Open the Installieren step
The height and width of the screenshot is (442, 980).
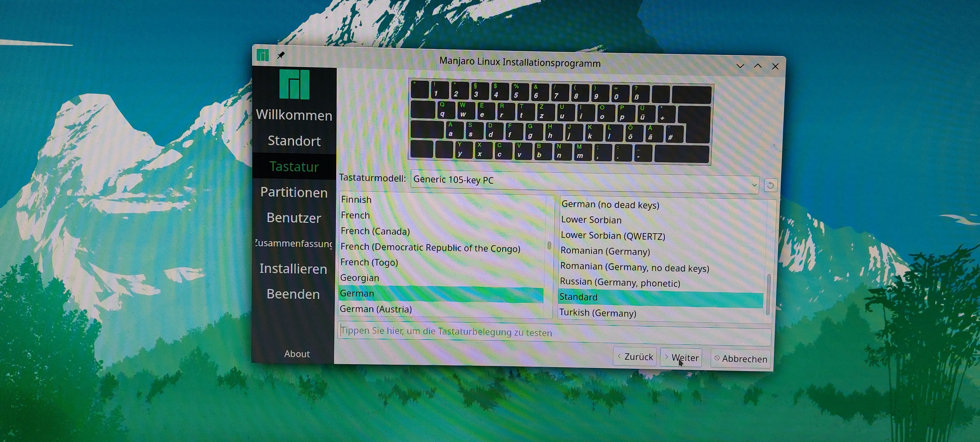point(293,269)
